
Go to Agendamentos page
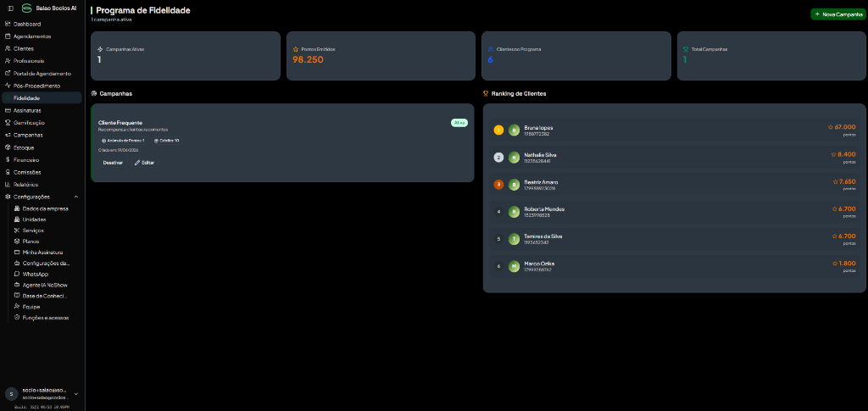42,36
